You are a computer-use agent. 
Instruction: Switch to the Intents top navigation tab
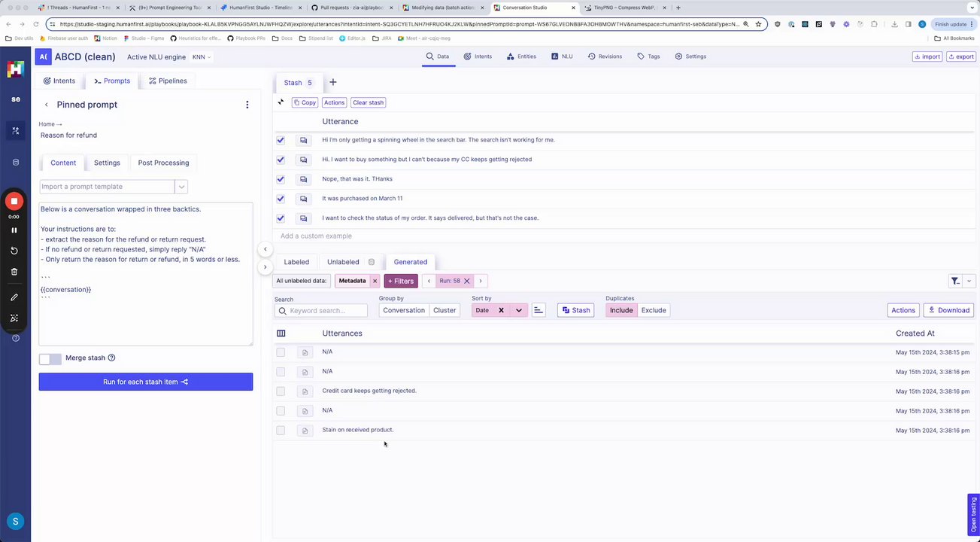(x=478, y=56)
